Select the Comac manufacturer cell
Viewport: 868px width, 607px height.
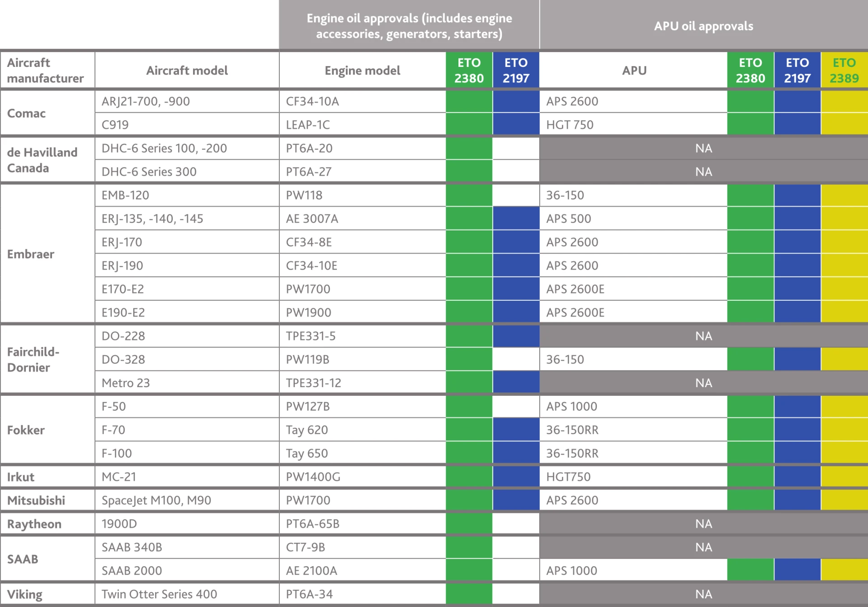47,113
